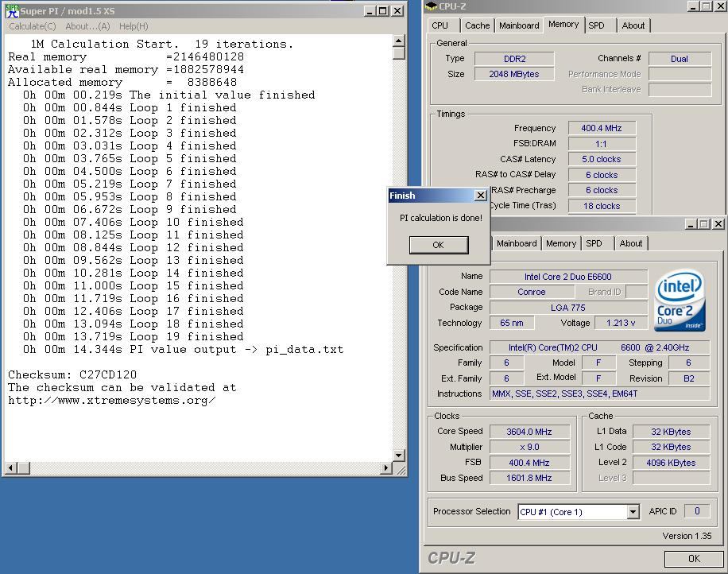The height and width of the screenshot is (574, 728).
Task: Click the horizontal scrollbar thumb in Super PI
Action: (24, 468)
